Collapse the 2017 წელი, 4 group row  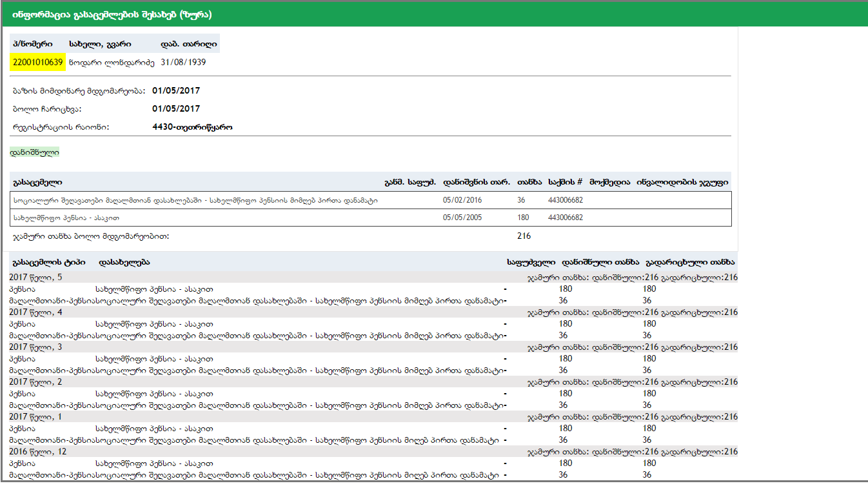coord(36,312)
